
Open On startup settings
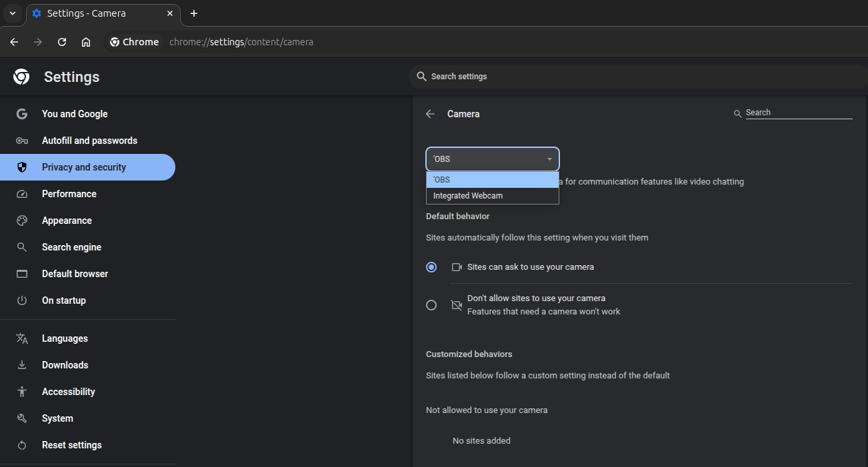coord(87,300)
